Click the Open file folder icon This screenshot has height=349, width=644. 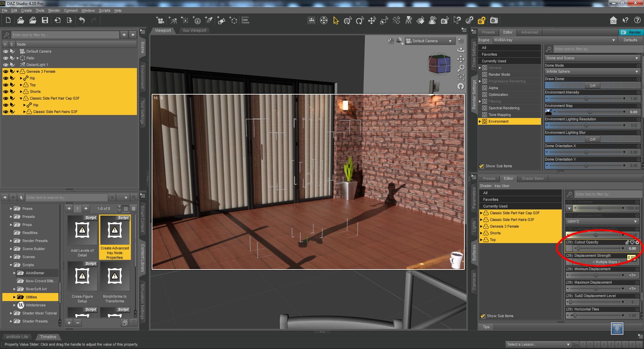tap(20, 20)
